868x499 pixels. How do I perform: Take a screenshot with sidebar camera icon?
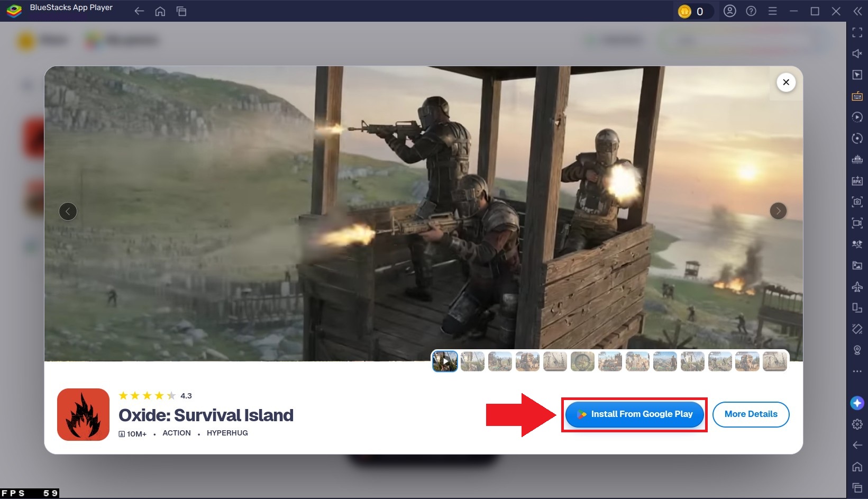coord(857,202)
